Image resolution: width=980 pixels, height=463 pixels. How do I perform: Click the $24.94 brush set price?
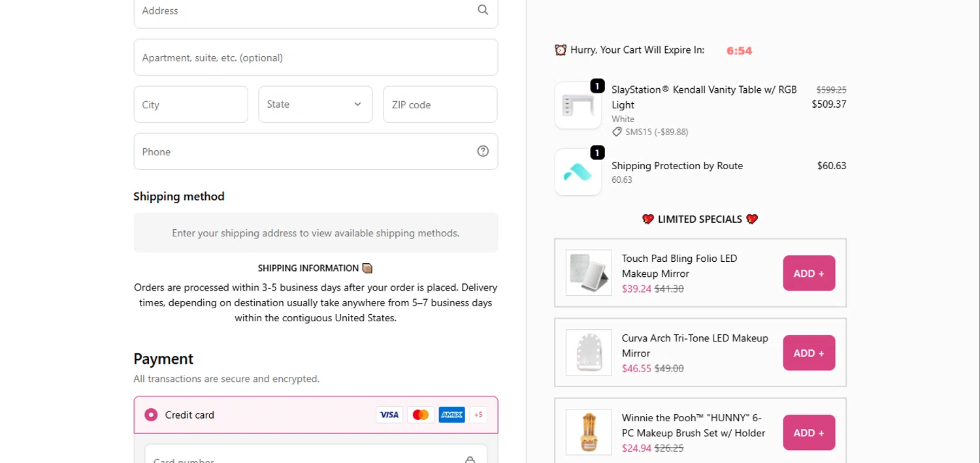636,448
